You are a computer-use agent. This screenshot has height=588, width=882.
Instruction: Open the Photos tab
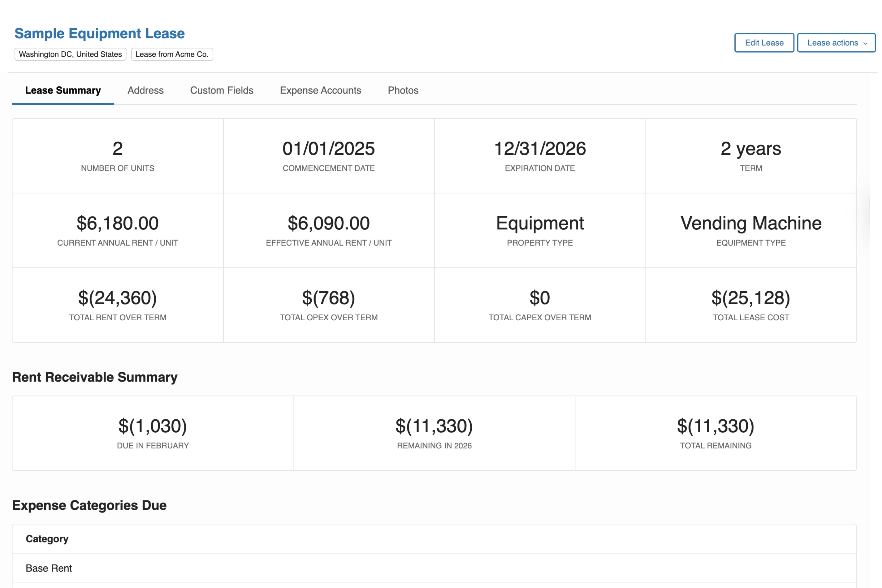coord(403,90)
